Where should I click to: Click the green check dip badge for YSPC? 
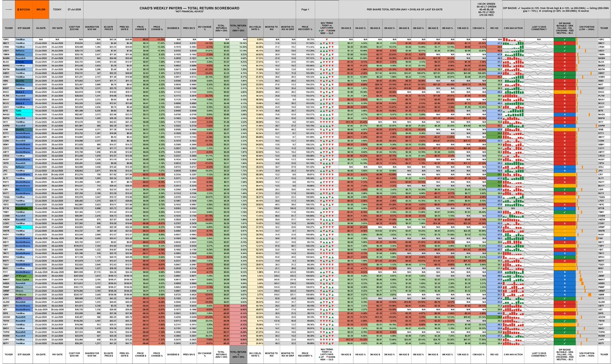click(565, 39)
